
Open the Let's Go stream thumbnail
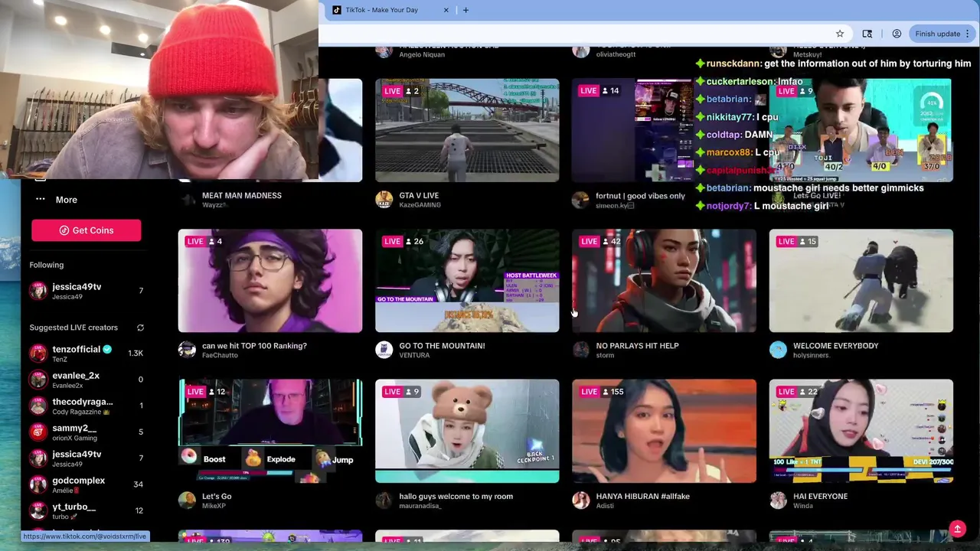point(270,431)
